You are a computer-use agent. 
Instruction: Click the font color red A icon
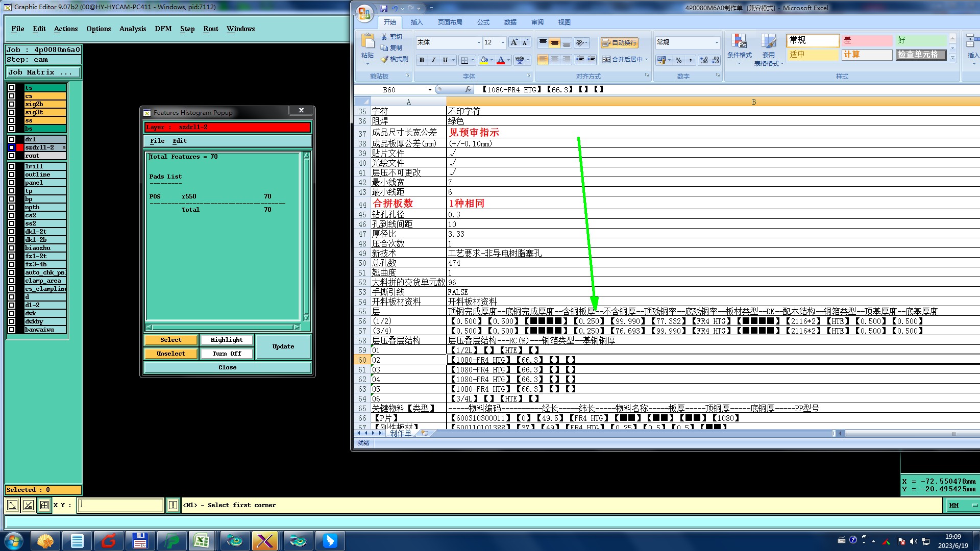[x=501, y=60]
